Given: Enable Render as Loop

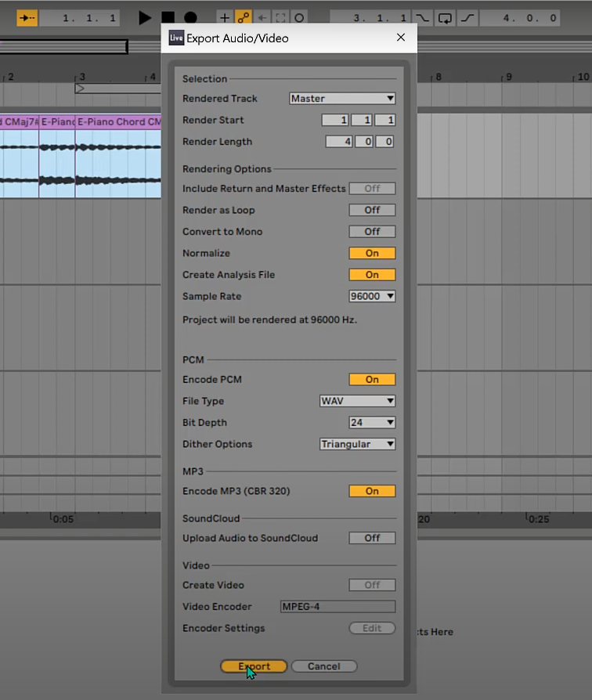Looking at the screenshot, I should [372, 210].
